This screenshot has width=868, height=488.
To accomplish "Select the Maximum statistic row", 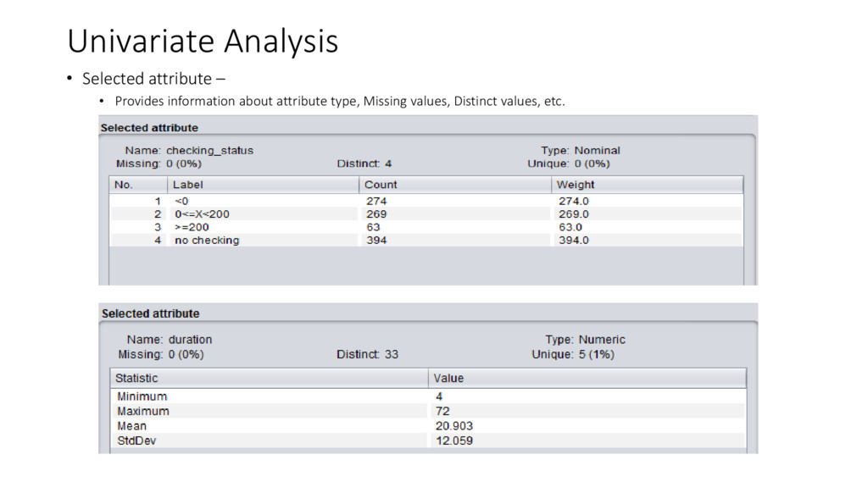I will (428, 412).
